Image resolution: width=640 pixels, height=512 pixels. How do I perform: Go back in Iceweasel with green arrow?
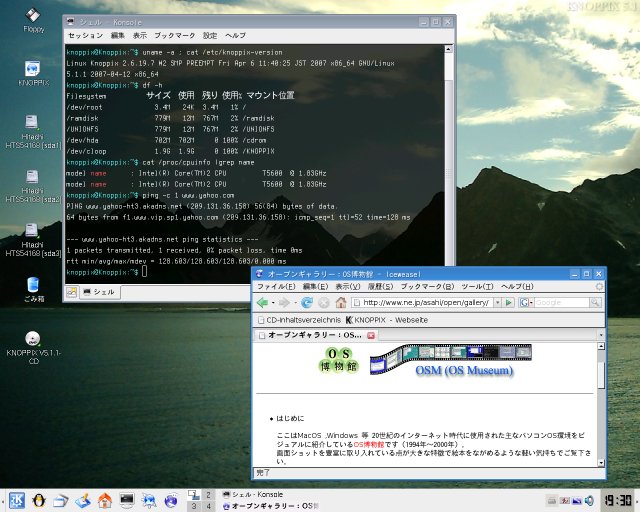[262, 303]
